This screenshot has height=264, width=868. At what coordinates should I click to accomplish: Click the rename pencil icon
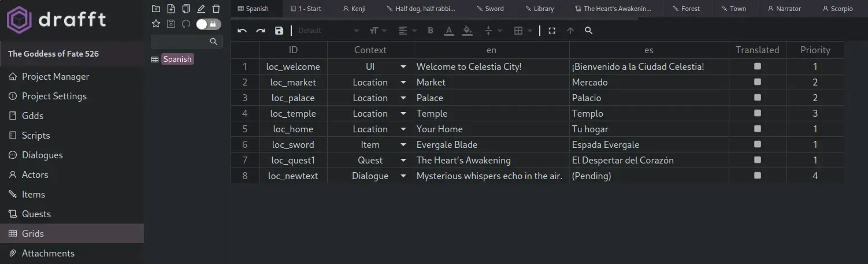pos(201,9)
